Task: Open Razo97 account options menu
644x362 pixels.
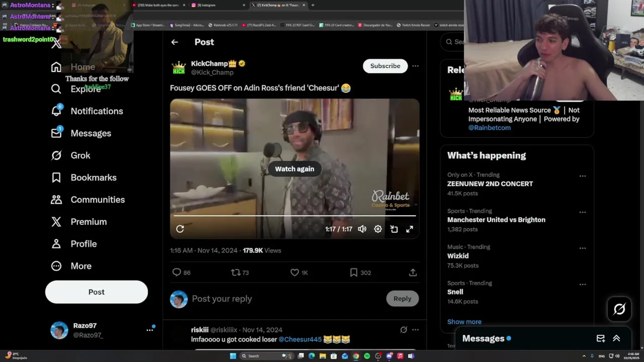Action: click(149, 330)
